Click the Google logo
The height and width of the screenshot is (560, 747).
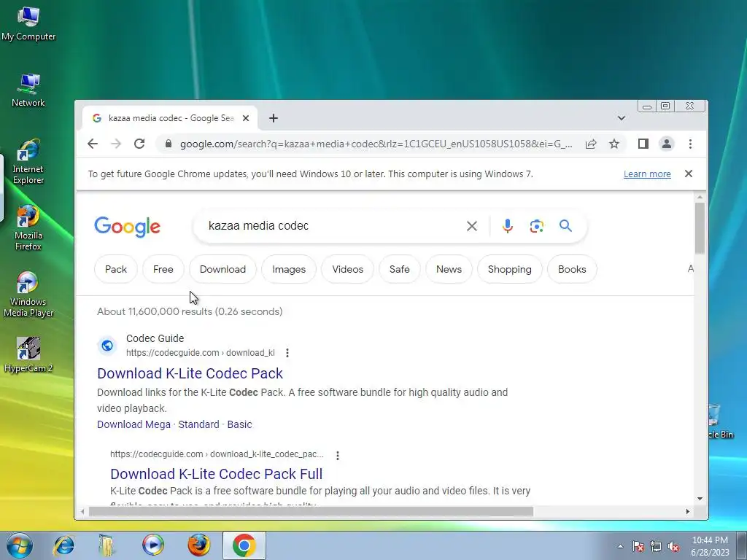(127, 227)
